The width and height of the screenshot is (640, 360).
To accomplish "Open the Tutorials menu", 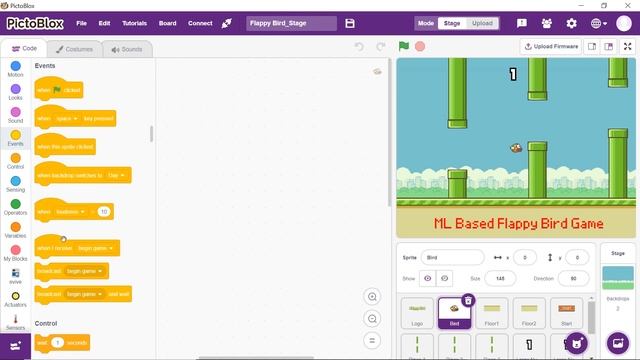I will (x=134, y=23).
